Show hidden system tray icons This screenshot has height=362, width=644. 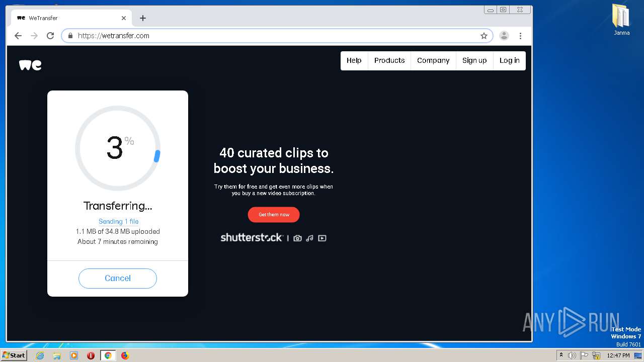561,355
